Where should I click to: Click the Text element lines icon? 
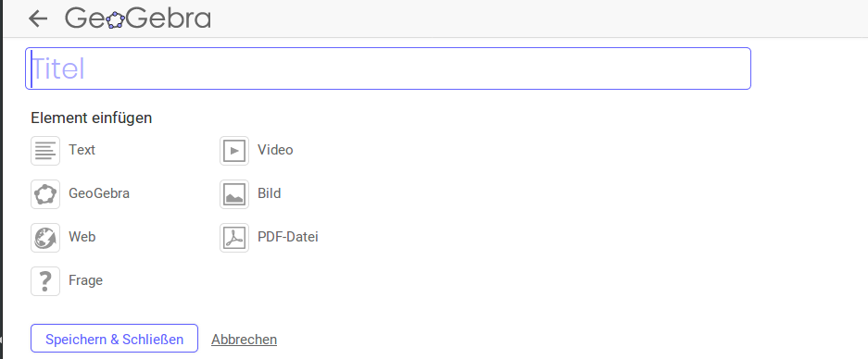[45, 151]
